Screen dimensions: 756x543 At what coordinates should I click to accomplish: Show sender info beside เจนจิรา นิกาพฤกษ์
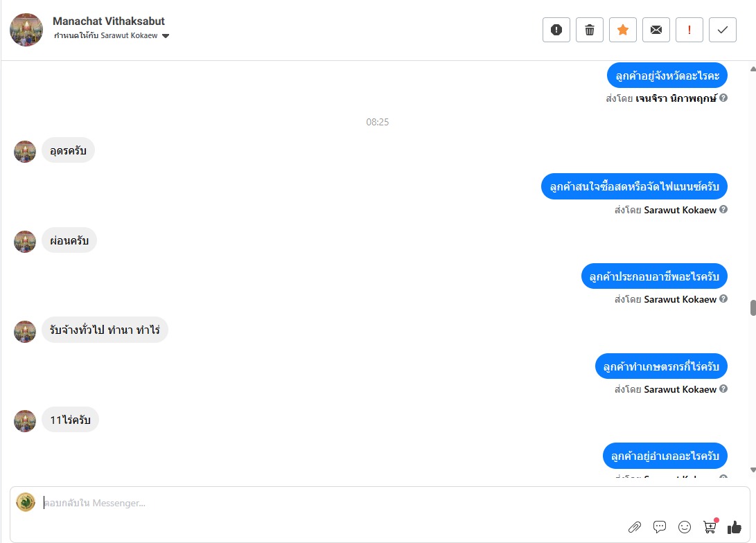click(x=723, y=98)
